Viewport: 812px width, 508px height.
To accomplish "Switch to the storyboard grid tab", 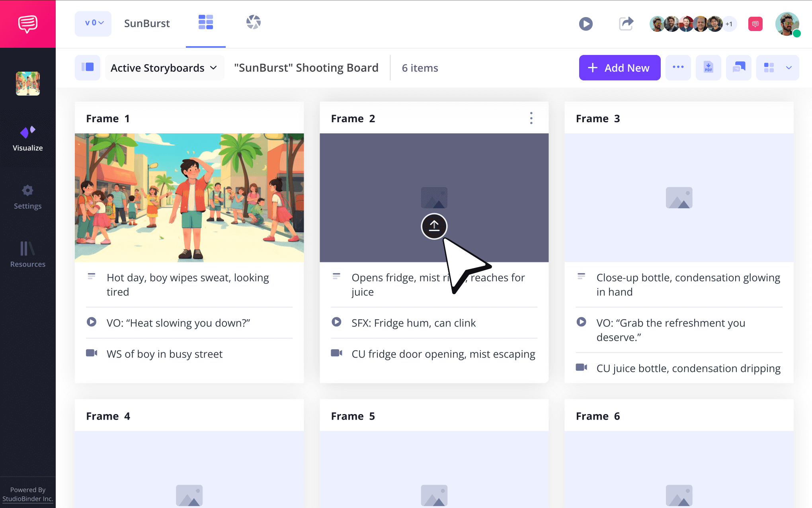I will [x=206, y=22].
